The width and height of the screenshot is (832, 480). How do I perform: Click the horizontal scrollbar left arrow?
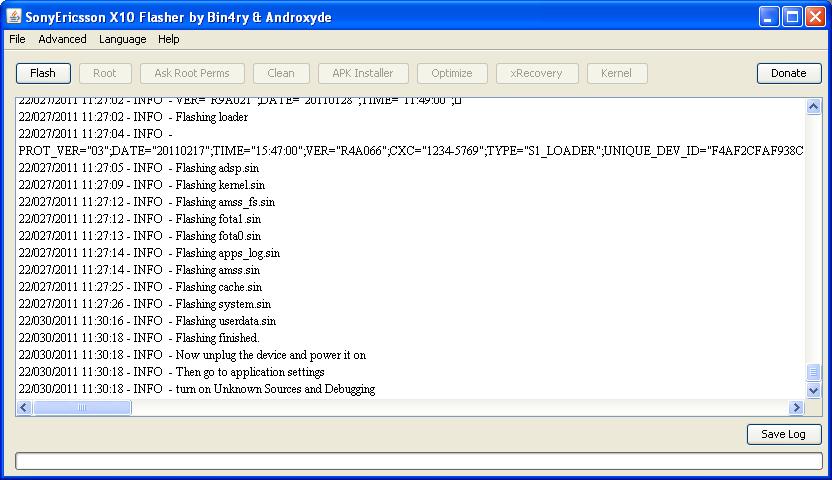click(24, 407)
